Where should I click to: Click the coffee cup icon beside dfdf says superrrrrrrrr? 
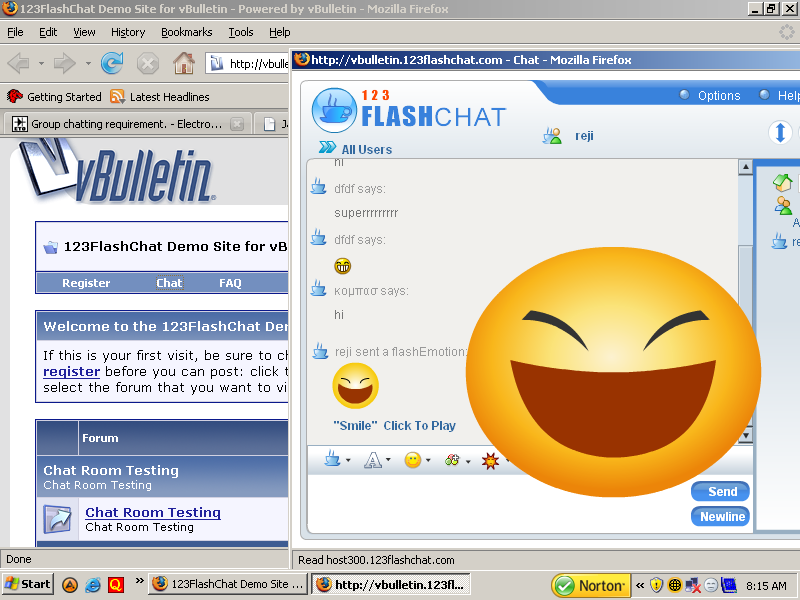(x=318, y=187)
